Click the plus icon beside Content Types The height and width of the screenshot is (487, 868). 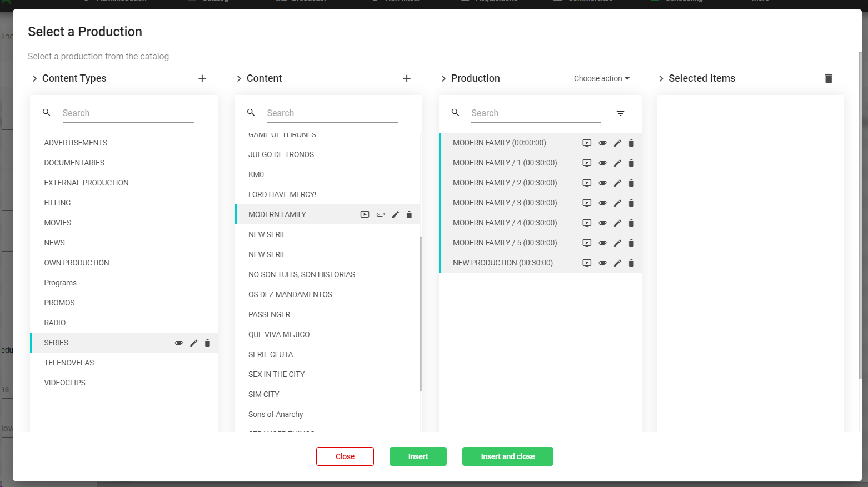click(x=202, y=78)
